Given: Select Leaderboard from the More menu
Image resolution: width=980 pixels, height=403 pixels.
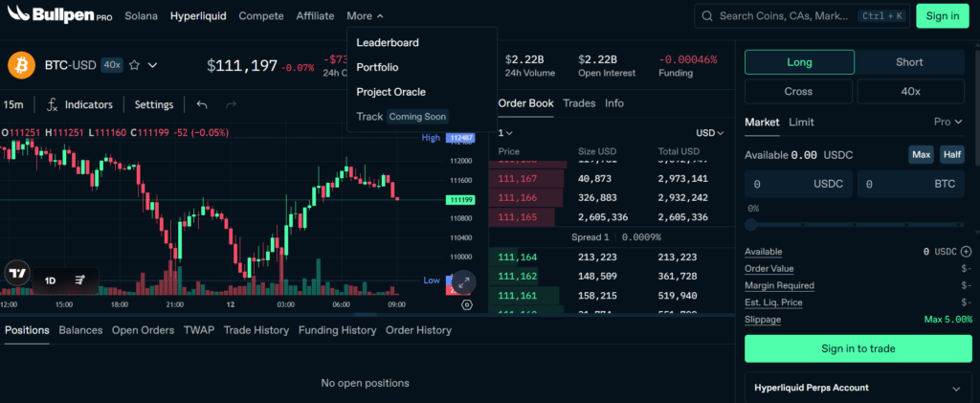Looking at the screenshot, I should pos(388,42).
